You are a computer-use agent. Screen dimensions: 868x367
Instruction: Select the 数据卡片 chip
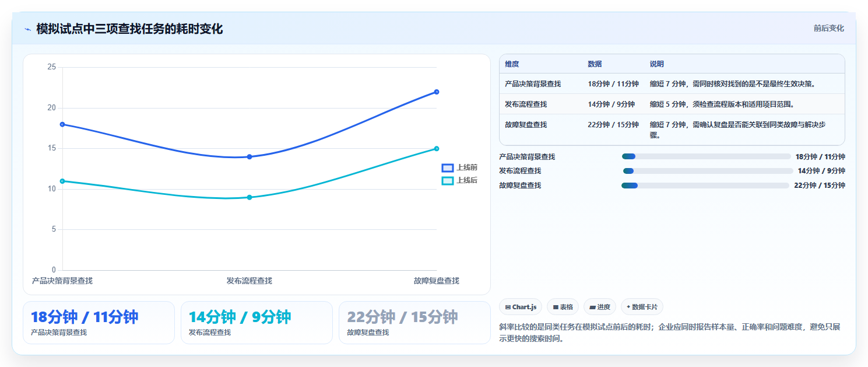coord(642,307)
